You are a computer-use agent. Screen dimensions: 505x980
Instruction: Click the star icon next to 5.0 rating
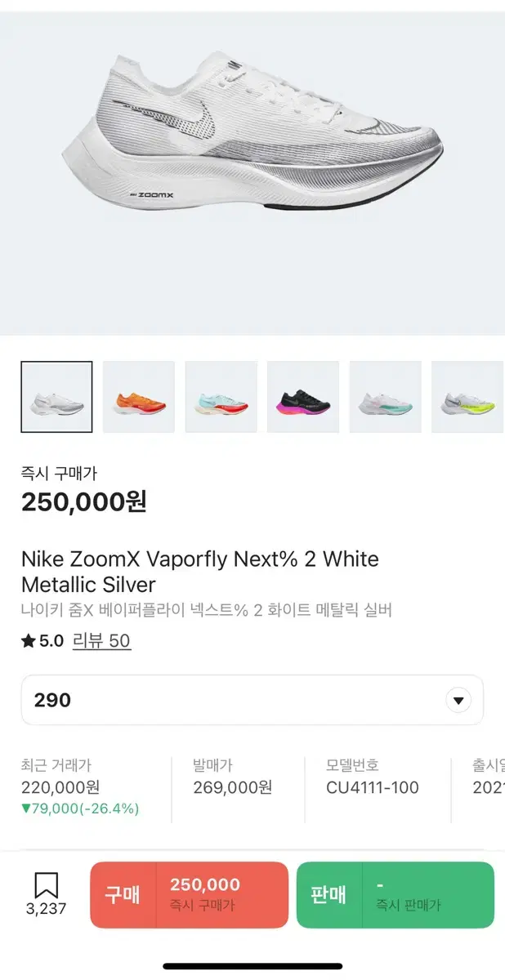(x=29, y=643)
